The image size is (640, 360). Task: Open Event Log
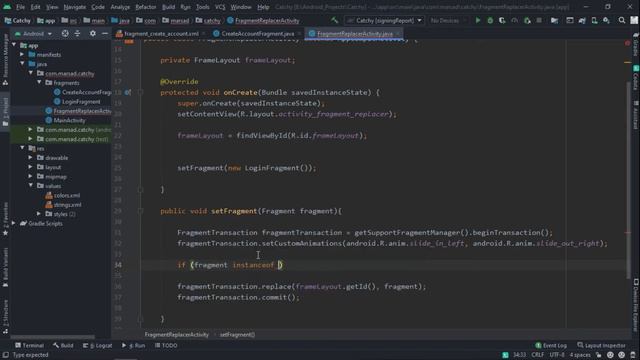[551, 345]
